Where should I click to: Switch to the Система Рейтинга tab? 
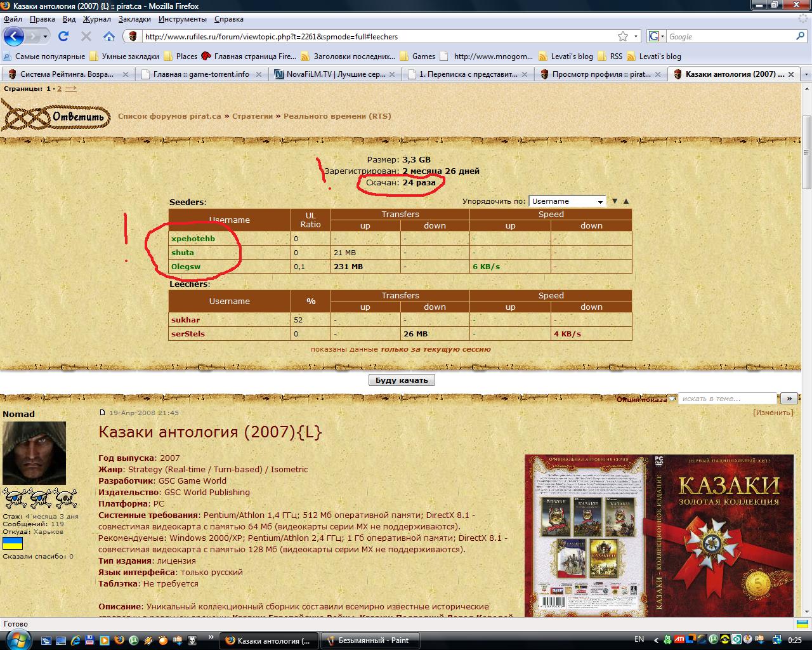coord(68,74)
